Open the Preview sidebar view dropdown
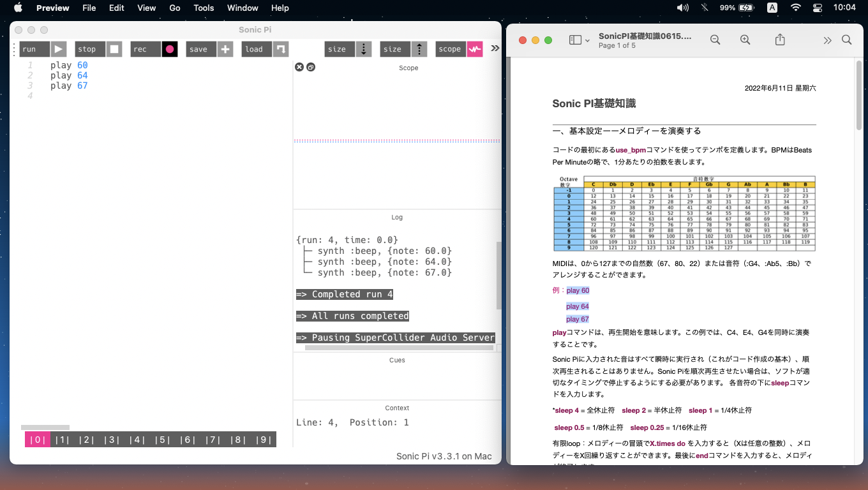The width and height of the screenshot is (868, 490). pos(579,40)
